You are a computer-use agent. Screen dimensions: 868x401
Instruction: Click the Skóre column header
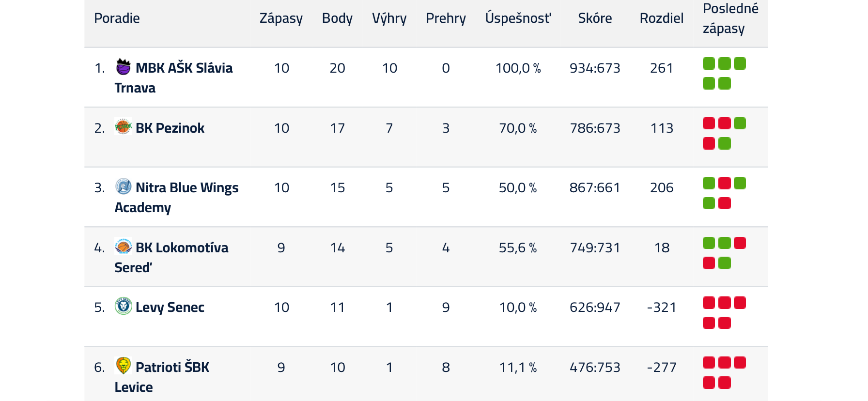click(595, 18)
